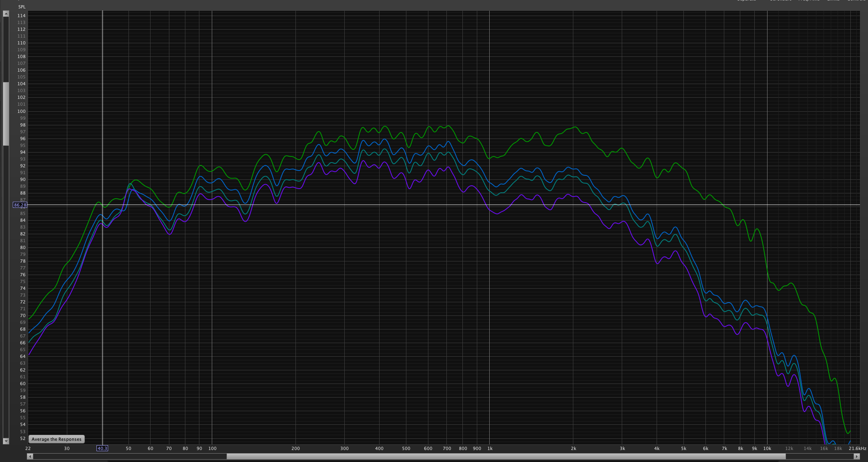Click the 1k frequency axis label

(490, 448)
